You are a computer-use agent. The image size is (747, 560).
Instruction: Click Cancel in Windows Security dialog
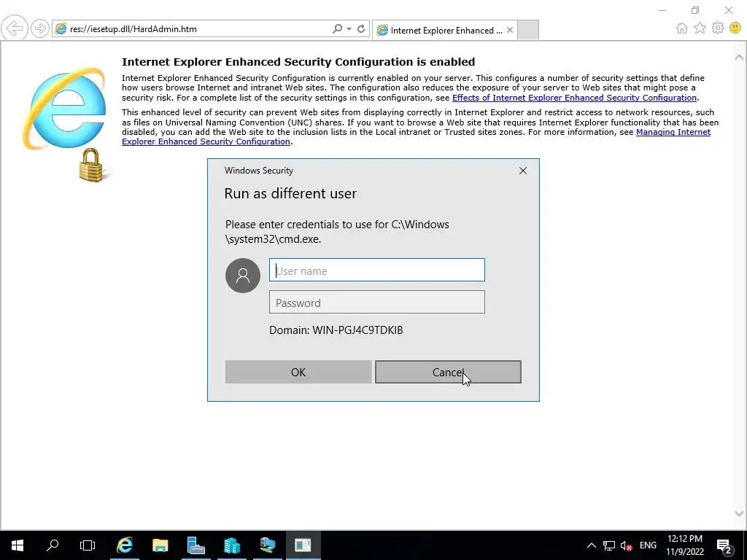tap(448, 372)
